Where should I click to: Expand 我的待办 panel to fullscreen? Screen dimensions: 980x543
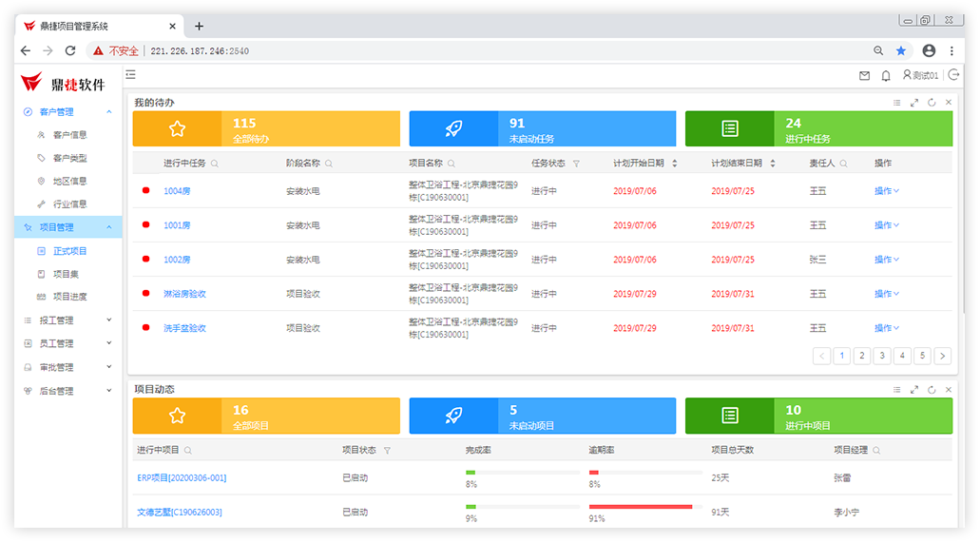(x=914, y=102)
